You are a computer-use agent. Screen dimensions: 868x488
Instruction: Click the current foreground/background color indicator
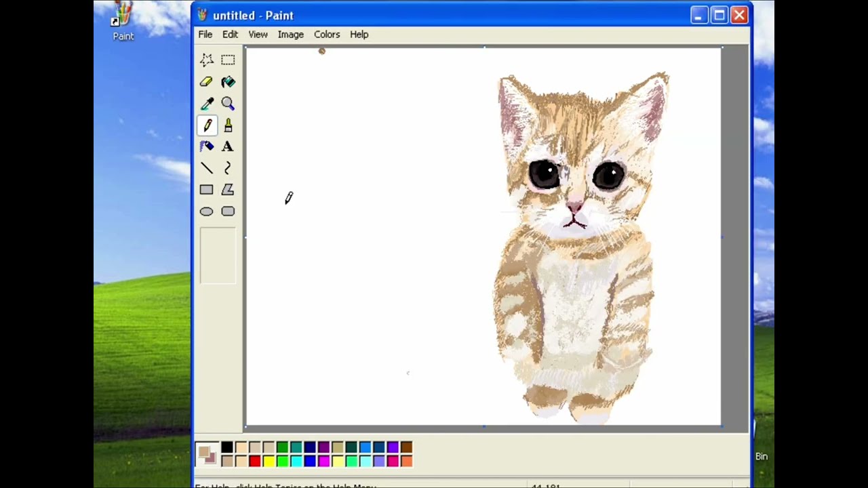(x=207, y=454)
